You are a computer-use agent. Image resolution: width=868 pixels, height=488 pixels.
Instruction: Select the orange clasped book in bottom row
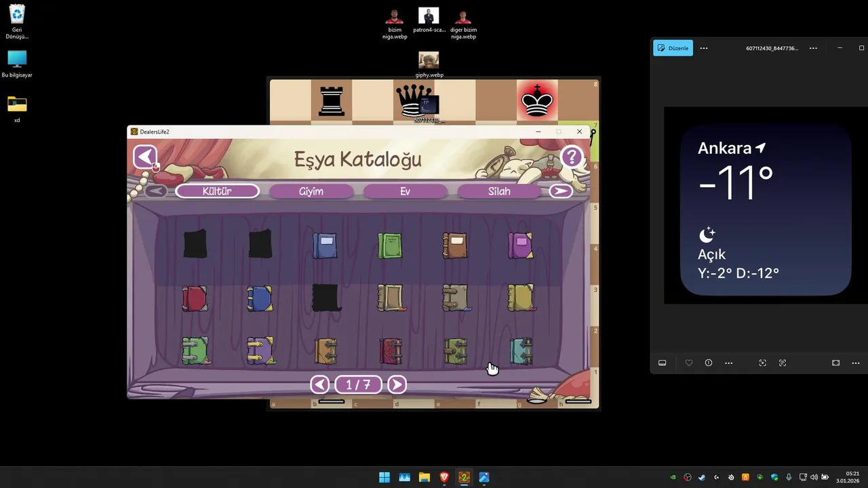coord(325,351)
